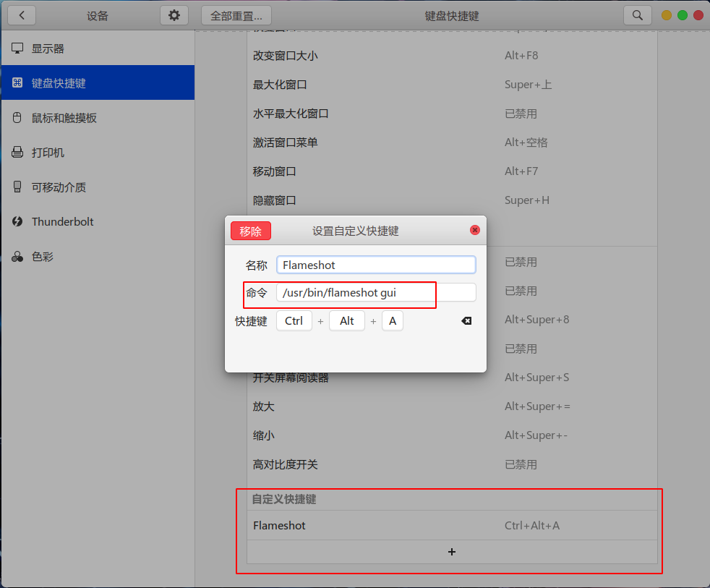Viewport: 710px width, 588px height.
Task: Click the A key in the shortcut
Action: click(393, 320)
